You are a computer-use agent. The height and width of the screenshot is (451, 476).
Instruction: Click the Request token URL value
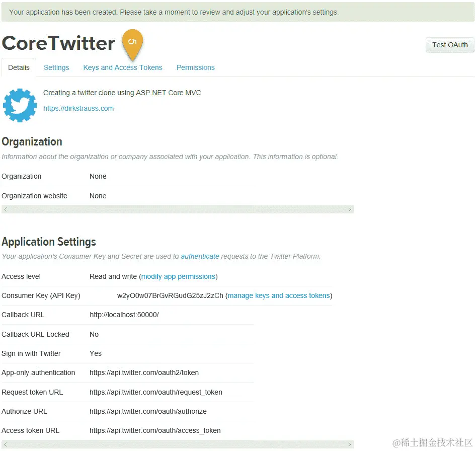click(x=156, y=392)
